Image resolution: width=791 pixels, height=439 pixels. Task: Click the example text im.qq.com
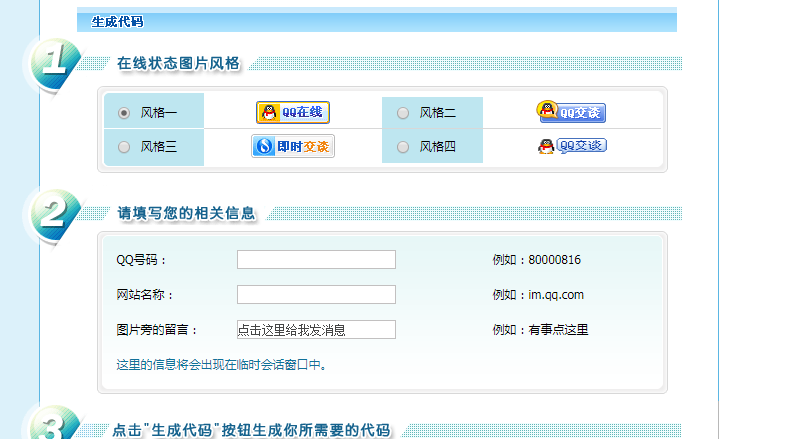(x=556, y=295)
